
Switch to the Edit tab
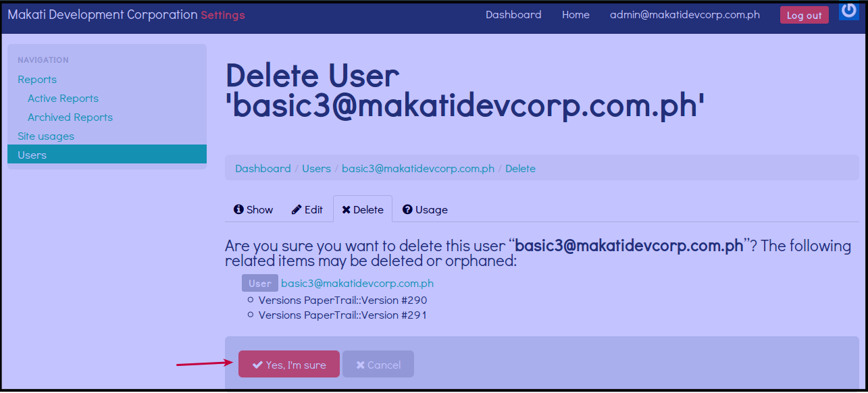tap(307, 209)
